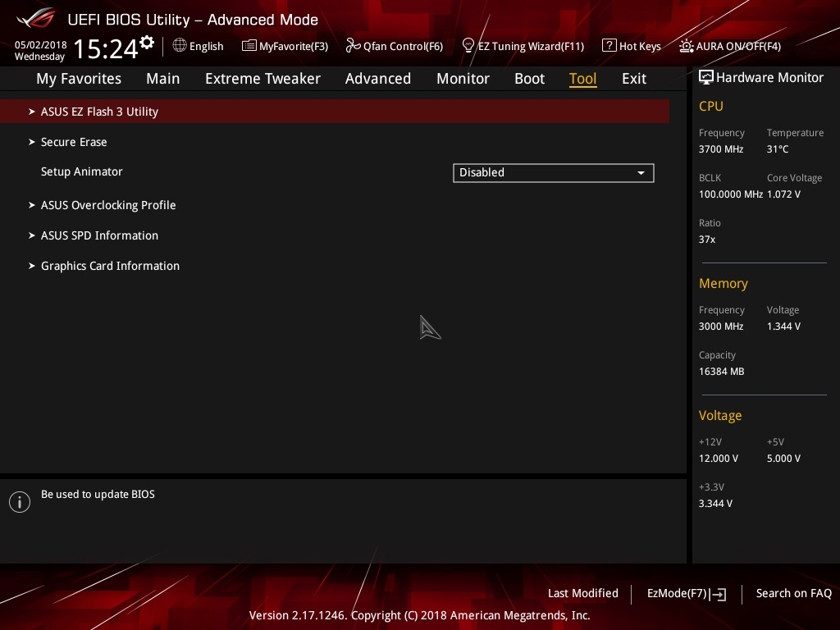Open the Search on FAQ link

tap(793, 593)
